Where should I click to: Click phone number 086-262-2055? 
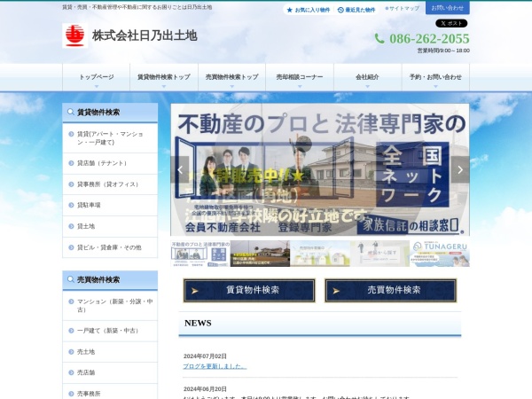(429, 39)
